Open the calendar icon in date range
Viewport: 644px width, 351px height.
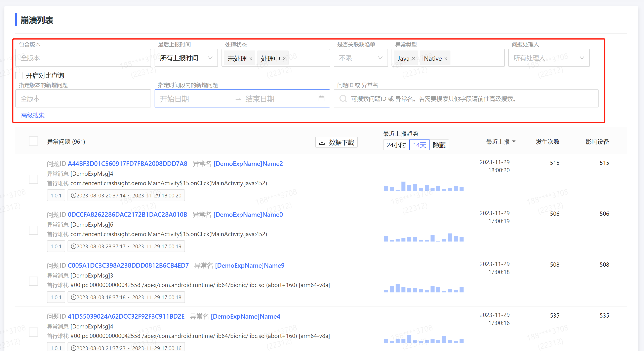(x=322, y=99)
